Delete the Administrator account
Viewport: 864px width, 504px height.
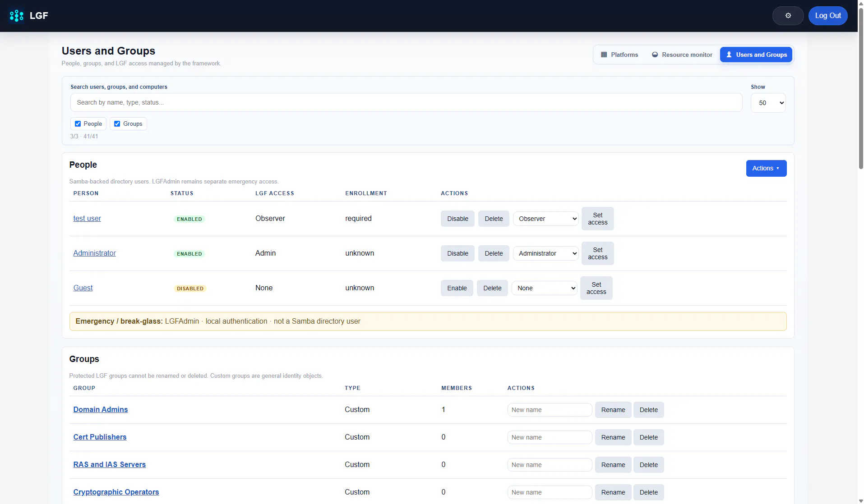[x=494, y=253]
